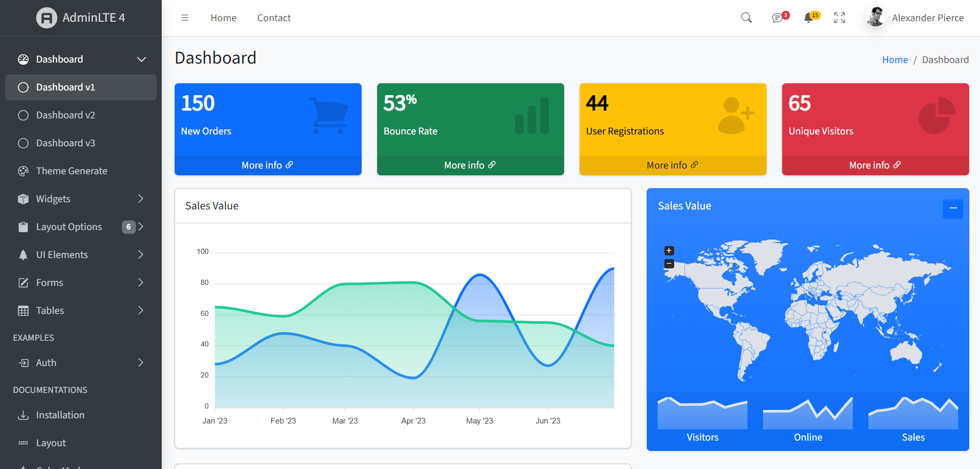The width and height of the screenshot is (980, 469).
Task: Open Alexander Pierce user profile menu
Action: [915, 18]
